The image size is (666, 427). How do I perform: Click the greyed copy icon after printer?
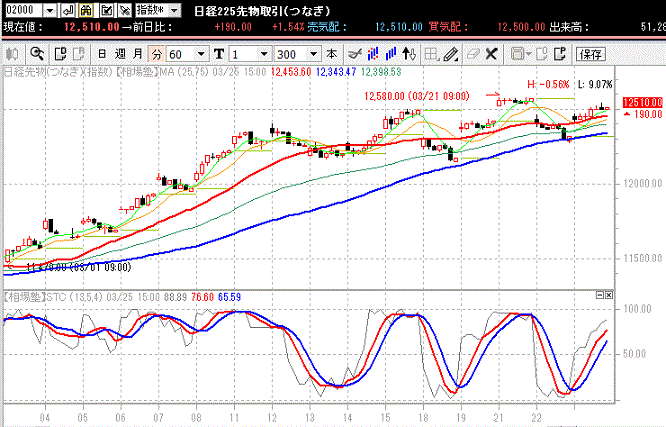[x=542, y=54]
